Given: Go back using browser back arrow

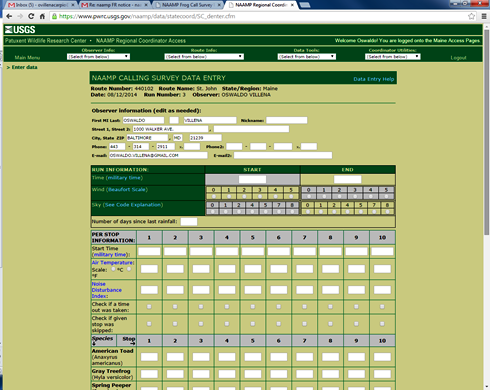Looking at the screenshot, I should (x=9, y=16).
